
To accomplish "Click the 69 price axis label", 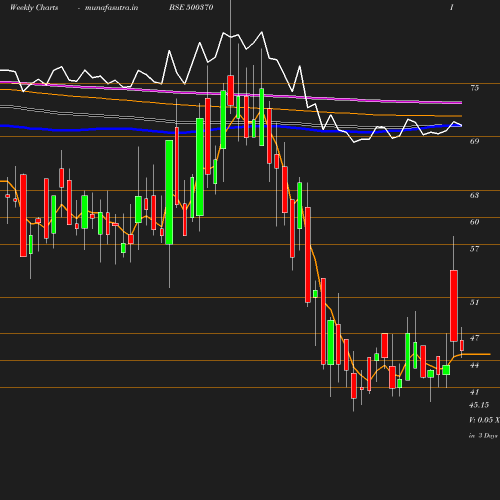I will click(474, 141).
